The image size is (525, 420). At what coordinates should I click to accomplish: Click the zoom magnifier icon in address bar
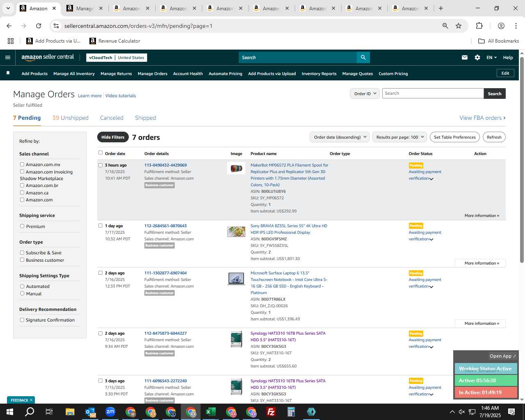[445, 26]
